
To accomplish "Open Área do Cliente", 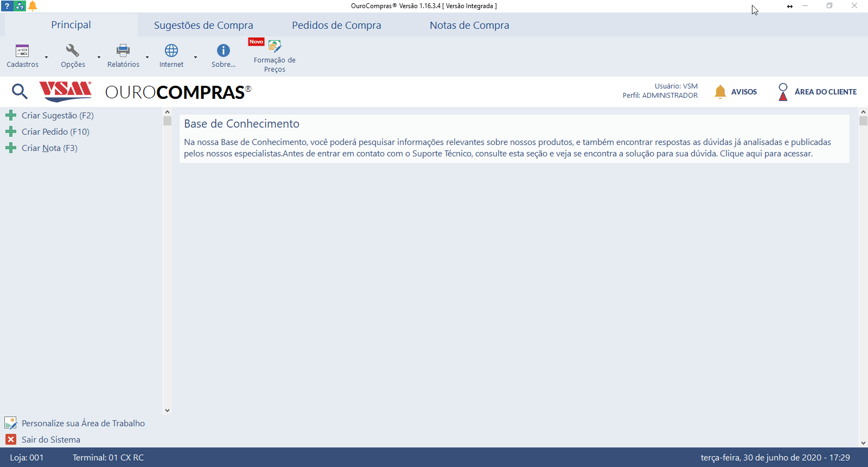I will [x=817, y=92].
